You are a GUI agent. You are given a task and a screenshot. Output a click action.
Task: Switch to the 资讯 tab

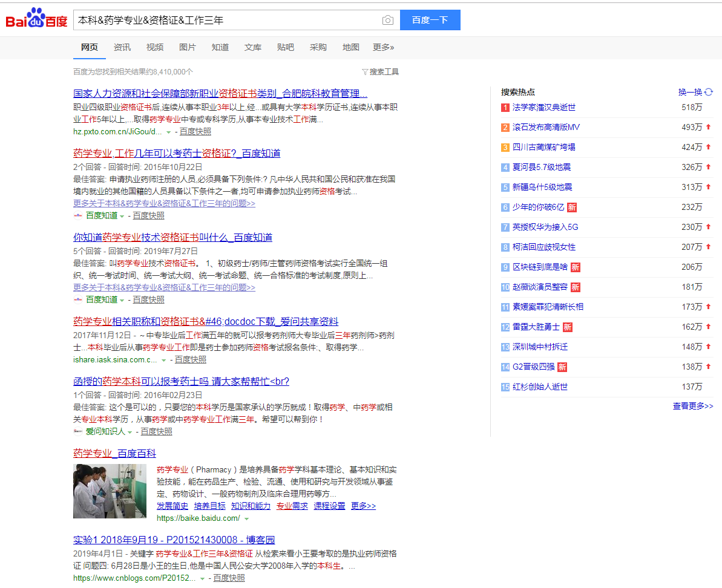click(122, 47)
